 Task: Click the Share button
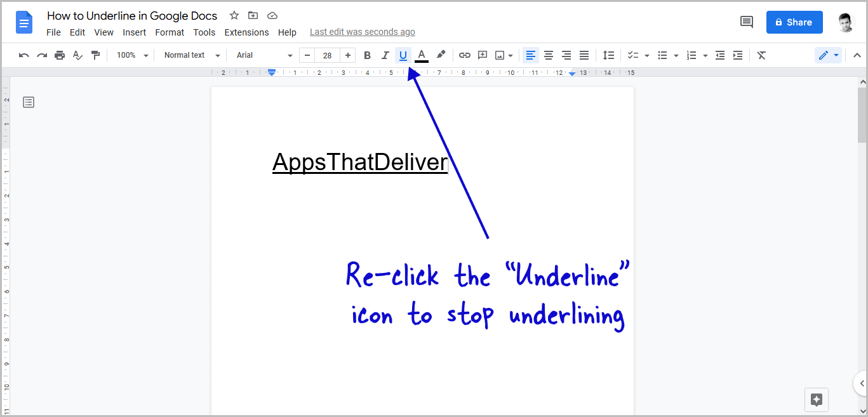click(x=794, y=22)
